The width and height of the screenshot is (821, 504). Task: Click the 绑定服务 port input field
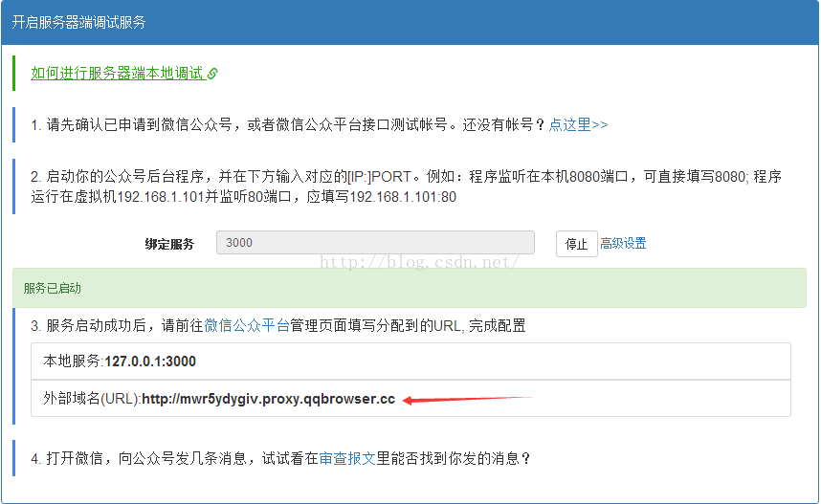375,242
